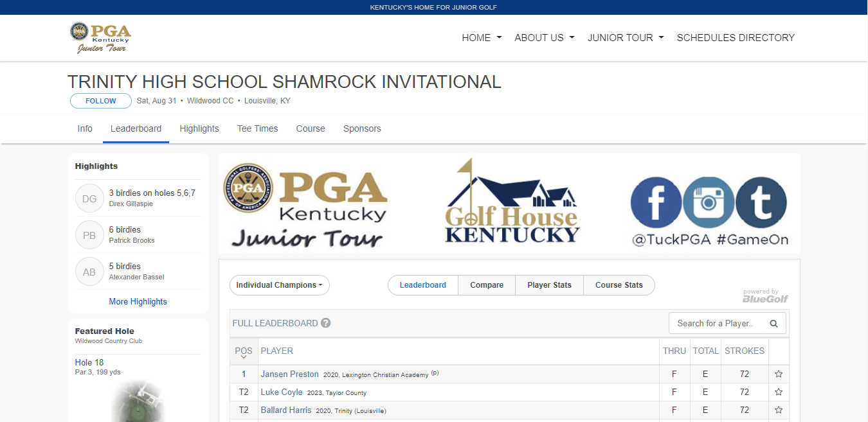868x422 pixels.
Task: Click the 'FULL LEADERBOARD' heading text
Action: coord(275,323)
